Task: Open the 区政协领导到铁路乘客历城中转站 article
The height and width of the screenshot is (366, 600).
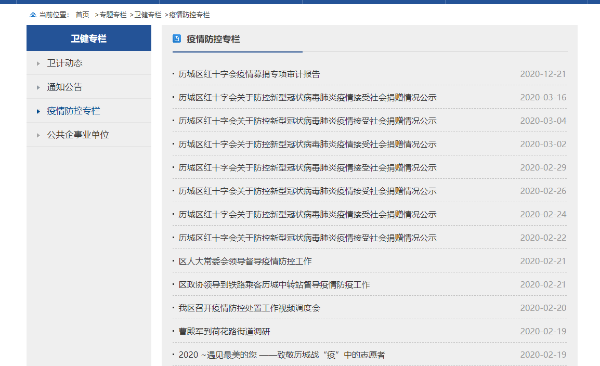Action: 274,285
